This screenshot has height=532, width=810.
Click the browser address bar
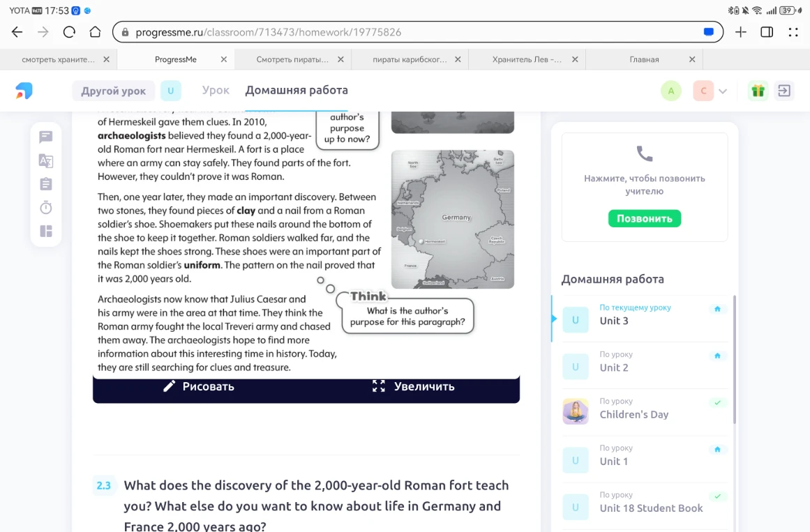coord(417,32)
